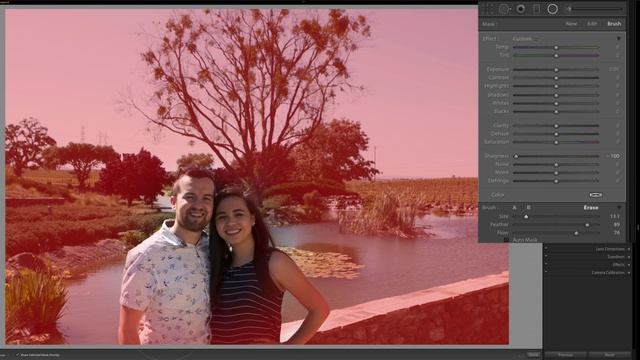The height and width of the screenshot is (360, 640).
Task: Adjust the Temp slider
Action: [556, 47]
